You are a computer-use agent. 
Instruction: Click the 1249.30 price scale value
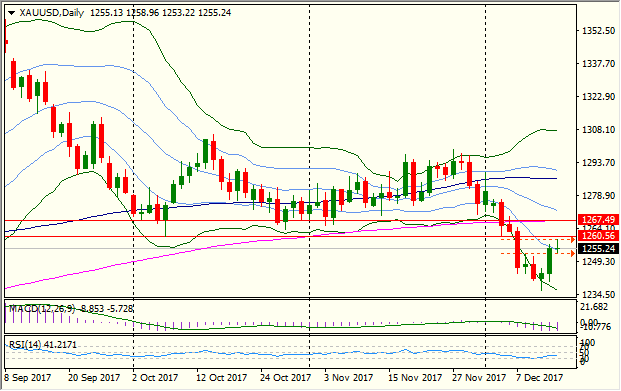coord(598,262)
